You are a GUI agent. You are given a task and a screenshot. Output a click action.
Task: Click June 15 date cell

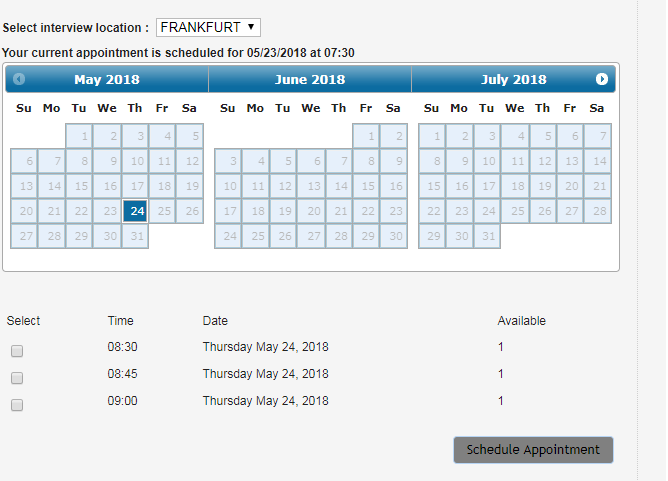[x=366, y=186]
